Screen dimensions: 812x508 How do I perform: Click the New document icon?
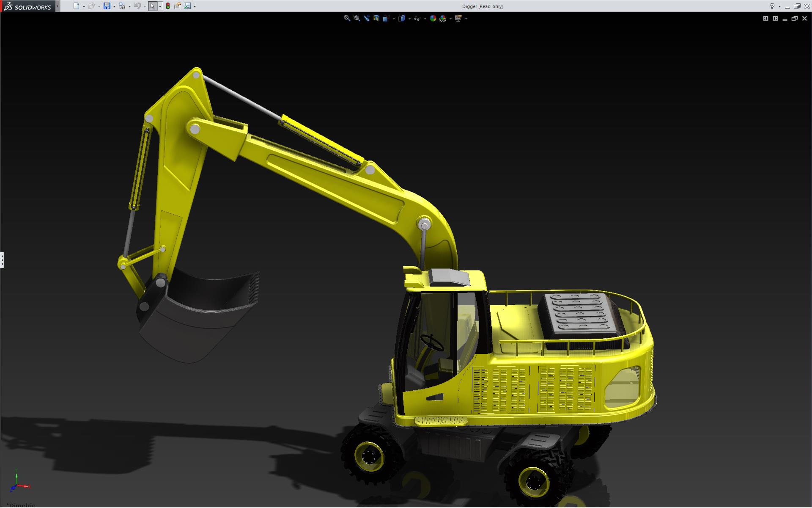click(x=76, y=6)
